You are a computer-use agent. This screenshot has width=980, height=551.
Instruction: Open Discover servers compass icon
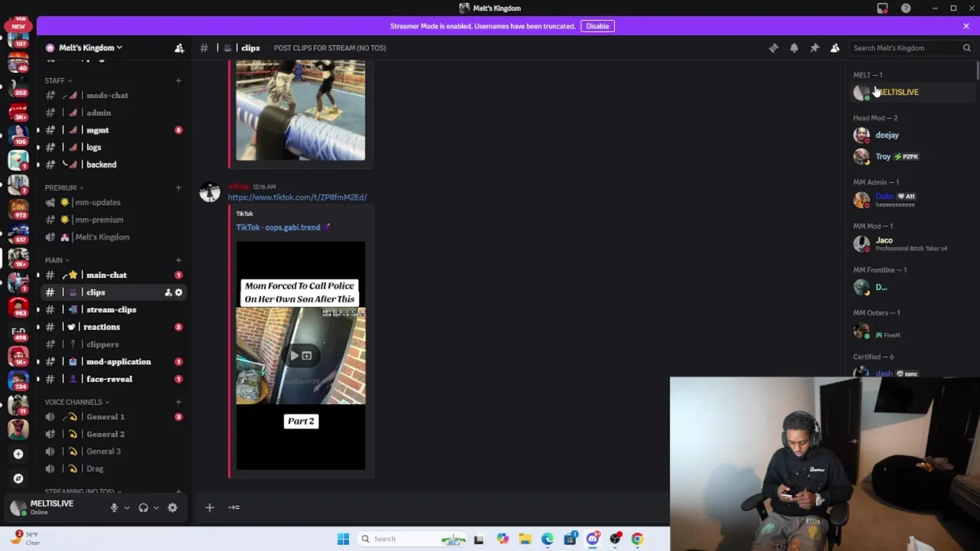(x=18, y=478)
